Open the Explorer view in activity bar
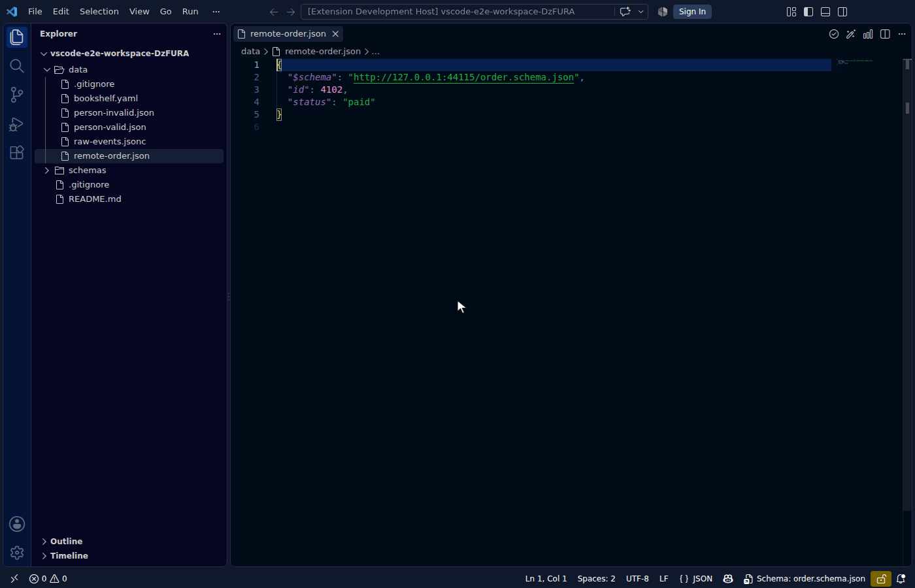The image size is (915, 588). pyautogui.click(x=17, y=37)
